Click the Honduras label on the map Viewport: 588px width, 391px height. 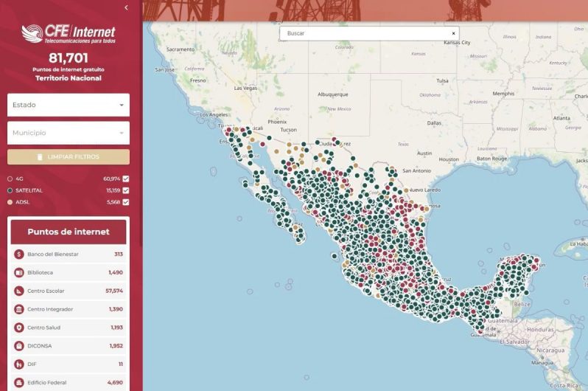tap(540, 330)
